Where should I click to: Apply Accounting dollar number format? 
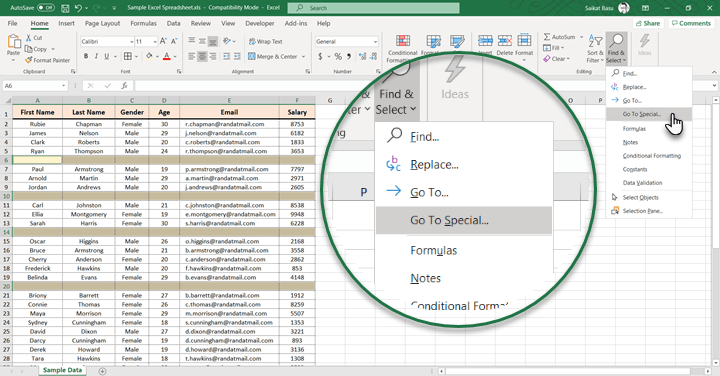320,56
